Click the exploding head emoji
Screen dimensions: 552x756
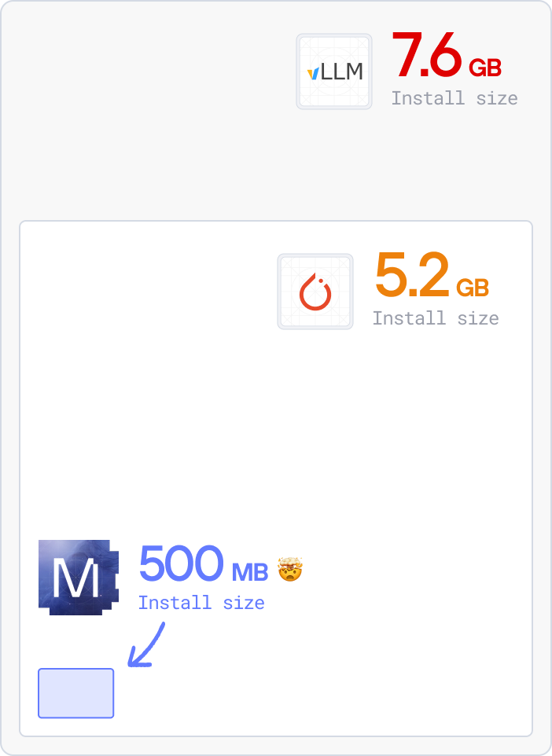click(290, 569)
